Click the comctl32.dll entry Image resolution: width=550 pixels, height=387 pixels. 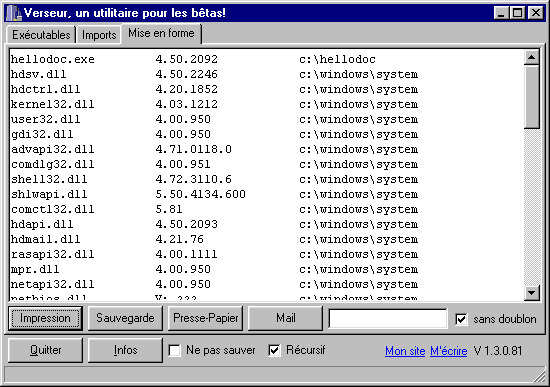(x=53, y=209)
